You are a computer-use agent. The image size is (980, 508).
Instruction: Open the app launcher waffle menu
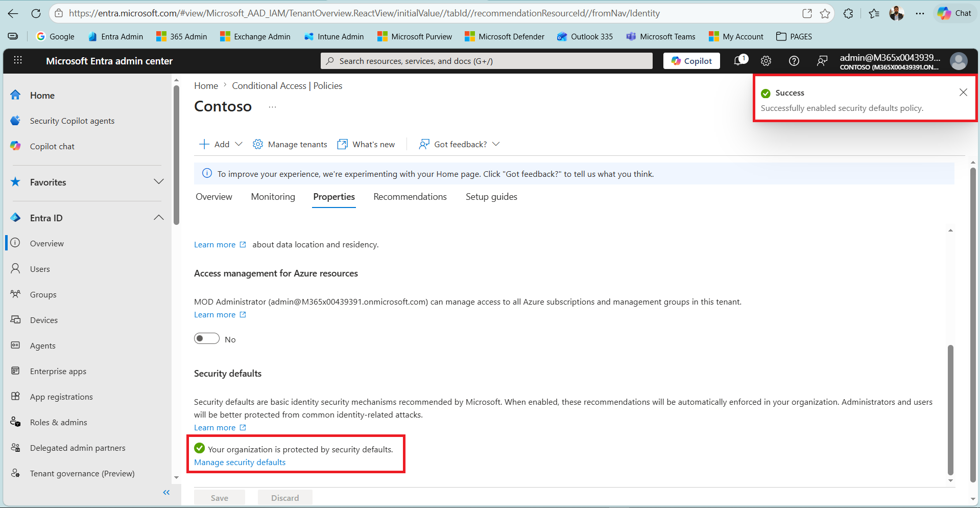tap(18, 60)
